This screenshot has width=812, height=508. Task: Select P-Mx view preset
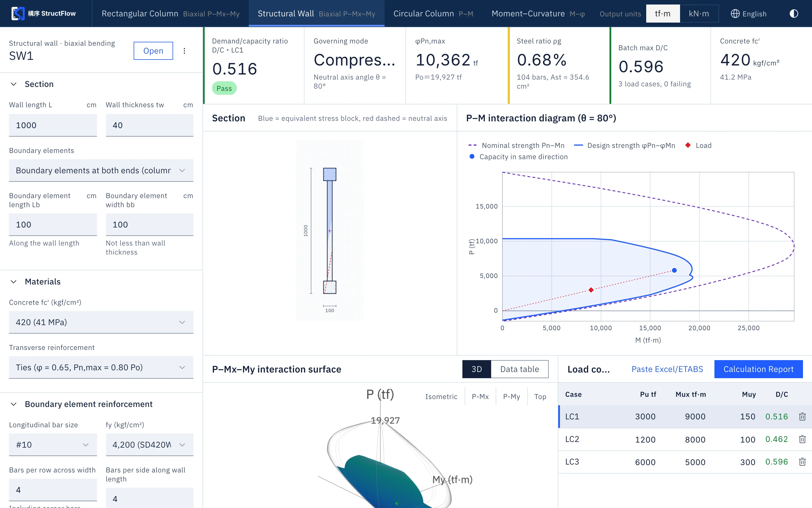click(480, 397)
